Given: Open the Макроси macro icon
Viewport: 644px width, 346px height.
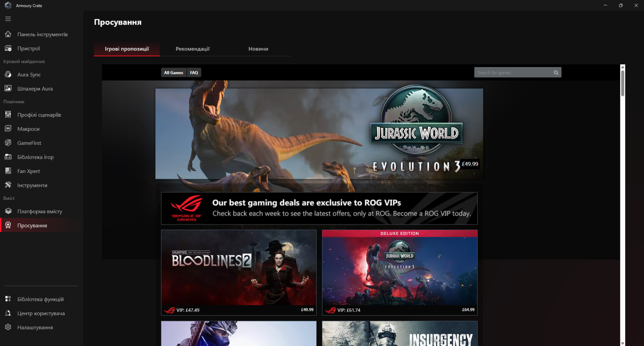Looking at the screenshot, I should (8, 129).
